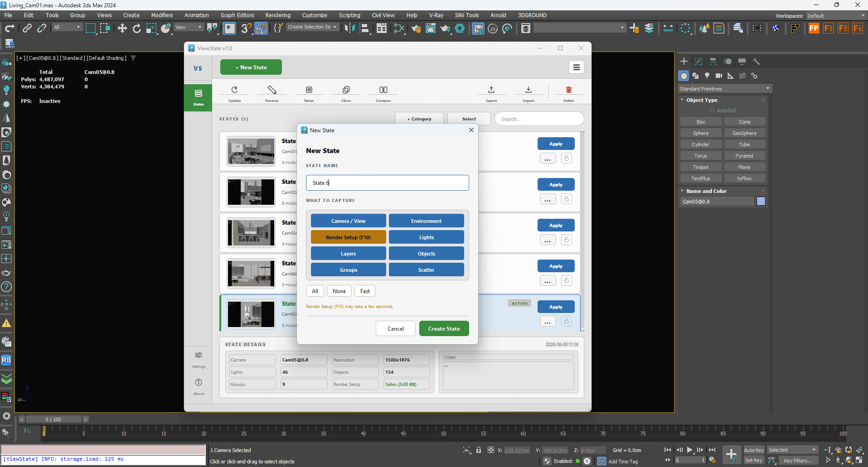Open the ViewState hamburger menu
Viewport: 868px width, 467px height.
(x=576, y=67)
